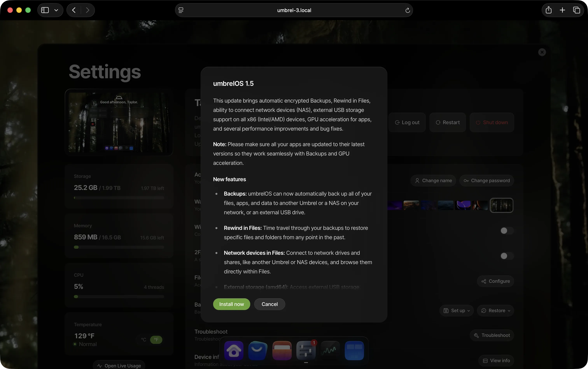
Task: Click Safari share icon
Action: pyautogui.click(x=549, y=10)
